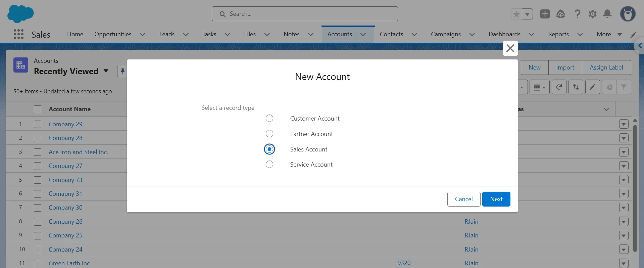The image size is (644, 268).
Task: Open the Setup gear icon
Action: click(593, 14)
